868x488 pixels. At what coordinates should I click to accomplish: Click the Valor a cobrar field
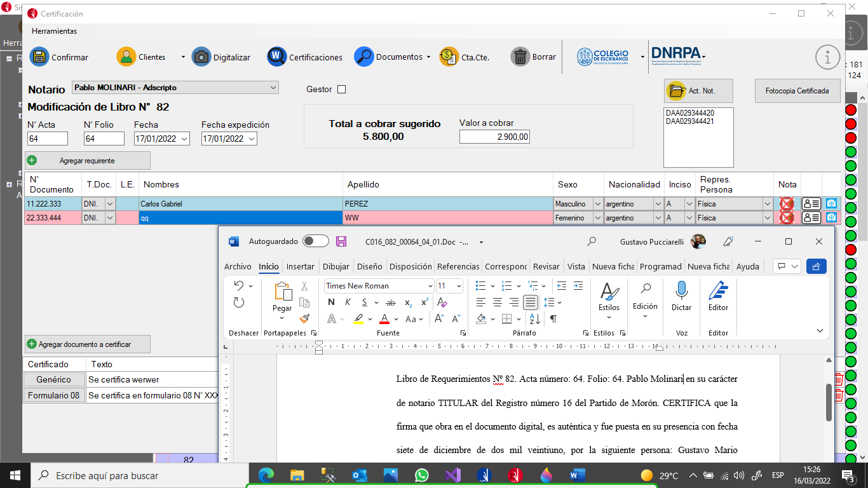[x=494, y=137]
